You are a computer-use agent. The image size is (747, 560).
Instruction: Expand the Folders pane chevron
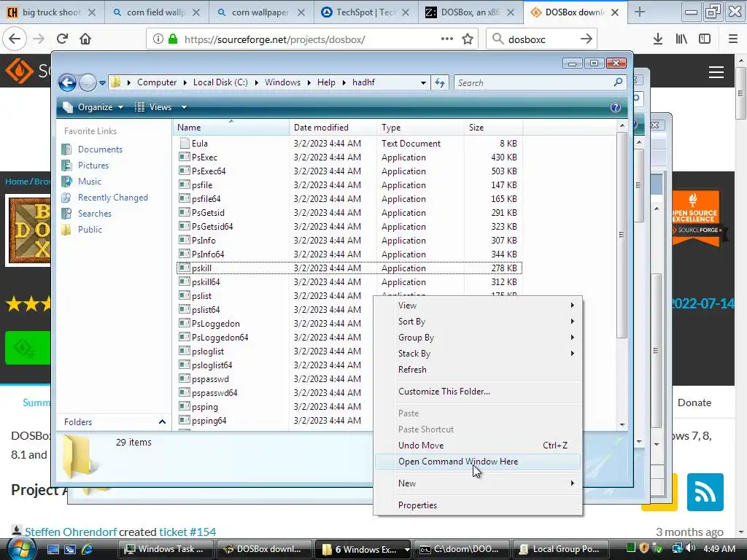(162, 422)
